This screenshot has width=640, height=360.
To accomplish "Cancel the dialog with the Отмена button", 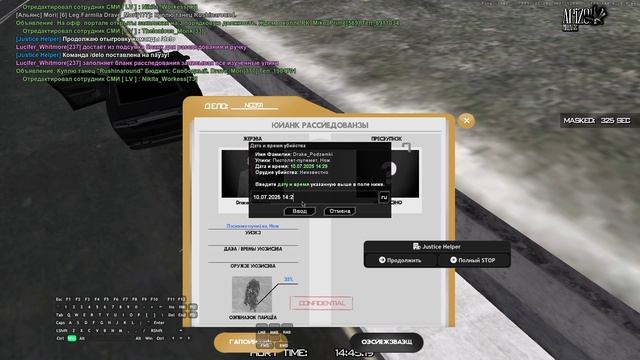I will point(340,211).
